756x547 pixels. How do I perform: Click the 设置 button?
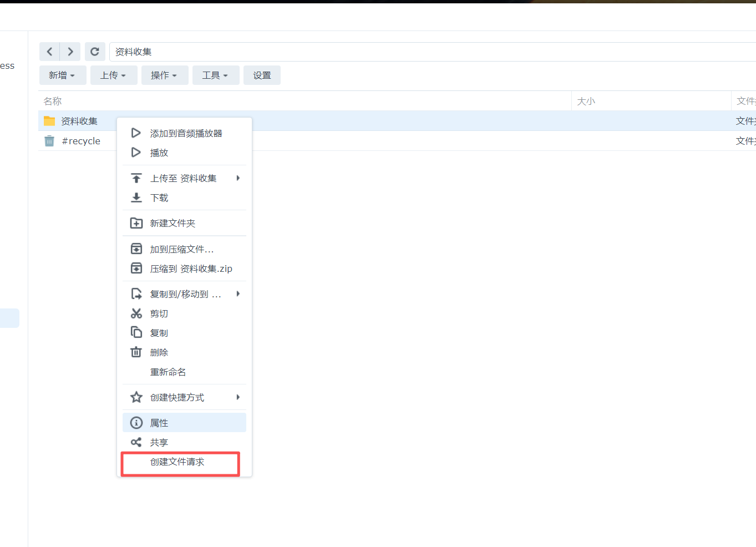(262, 75)
